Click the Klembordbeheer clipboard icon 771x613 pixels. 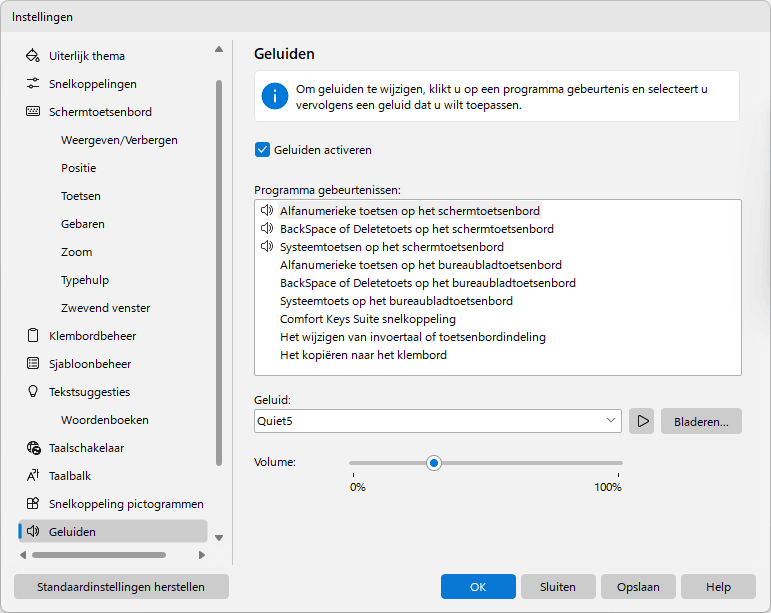tap(33, 336)
